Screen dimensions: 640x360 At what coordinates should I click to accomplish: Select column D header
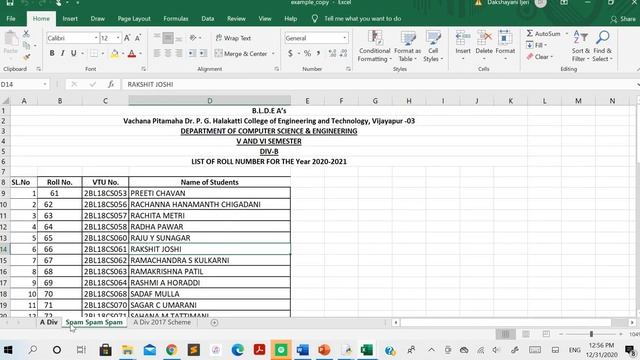209,101
